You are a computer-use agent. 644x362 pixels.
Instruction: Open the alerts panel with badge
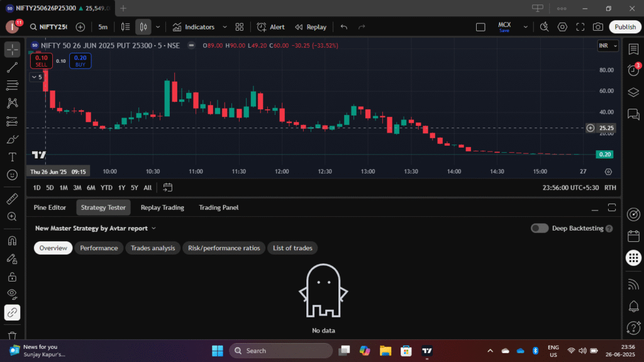(x=633, y=70)
